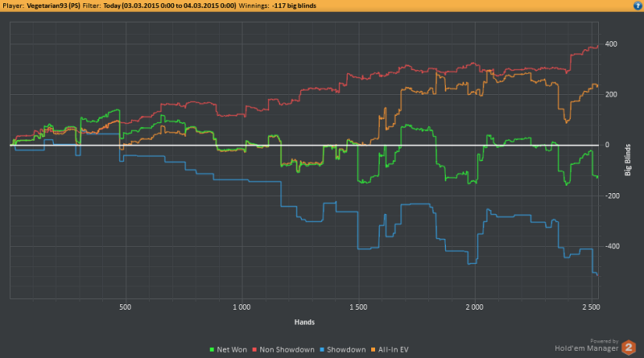The image size is (644, 358).
Task: Click the blue Showdown legend swatch
Action: [x=322, y=350]
